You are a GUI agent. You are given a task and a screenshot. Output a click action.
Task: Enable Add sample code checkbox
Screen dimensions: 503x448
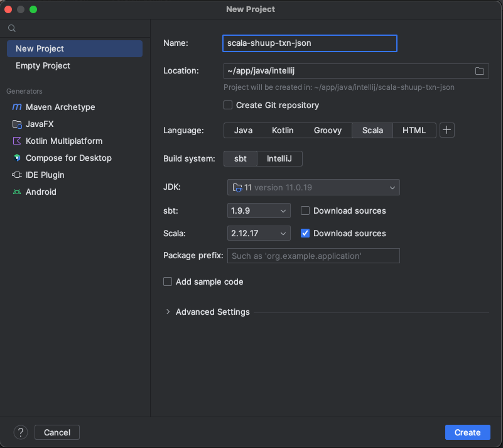click(168, 281)
